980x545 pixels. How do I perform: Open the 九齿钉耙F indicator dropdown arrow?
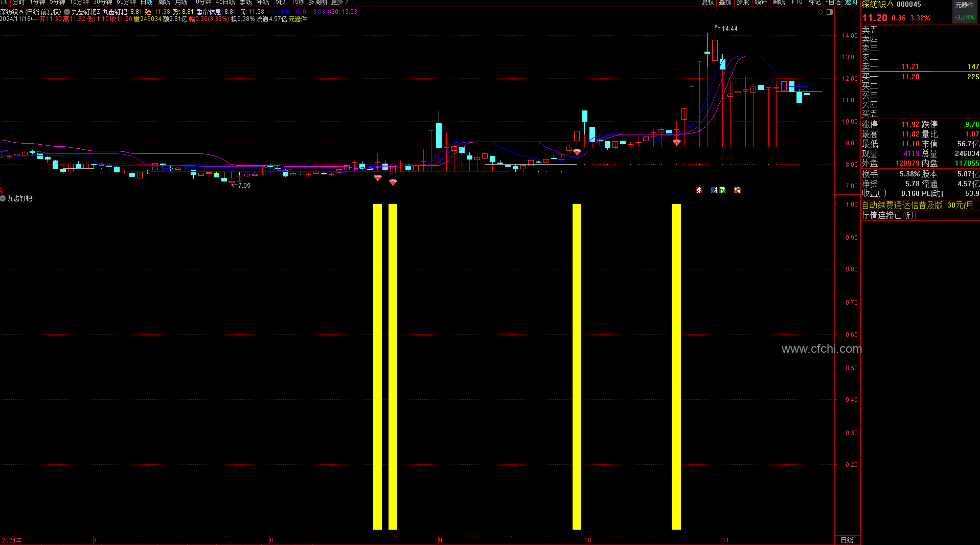pos(3,198)
